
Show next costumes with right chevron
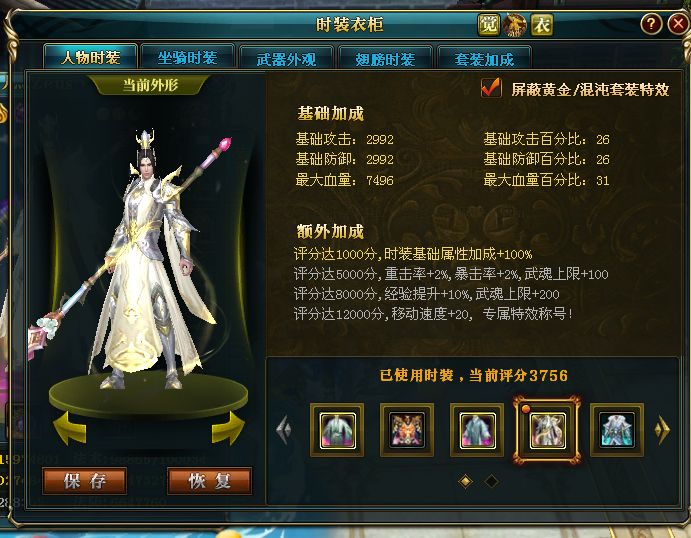[662, 429]
